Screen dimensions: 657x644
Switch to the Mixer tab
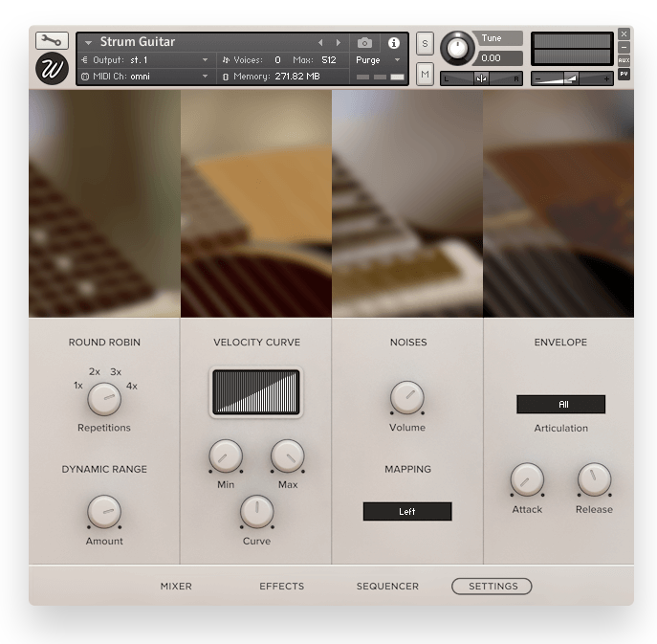pyautogui.click(x=176, y=586)
